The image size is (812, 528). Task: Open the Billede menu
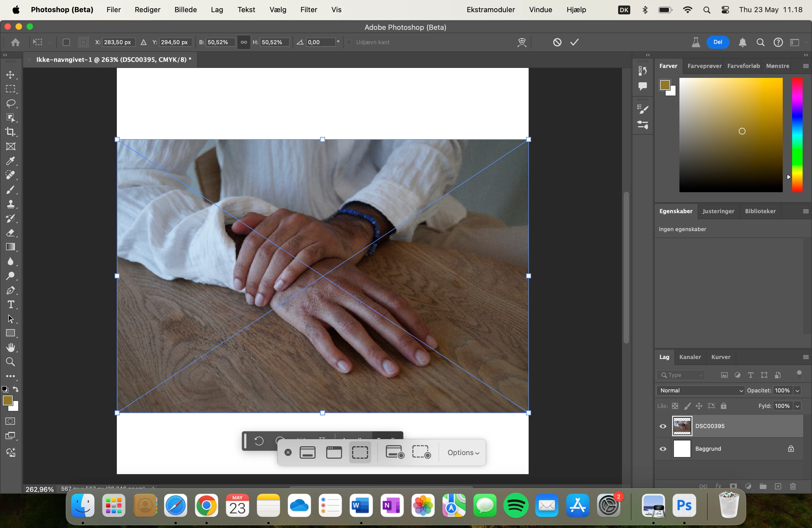(x=185, y=10)
